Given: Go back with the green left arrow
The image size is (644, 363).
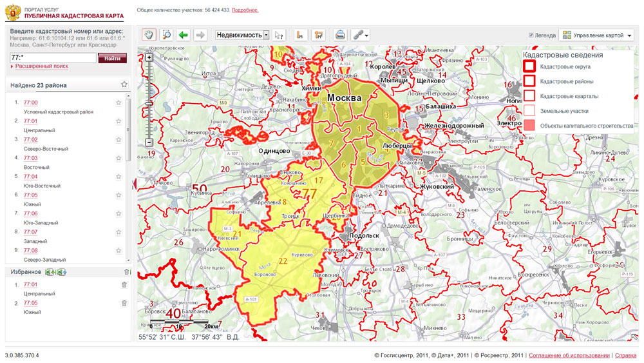Looking at the screenshot, I should (183, 35).
